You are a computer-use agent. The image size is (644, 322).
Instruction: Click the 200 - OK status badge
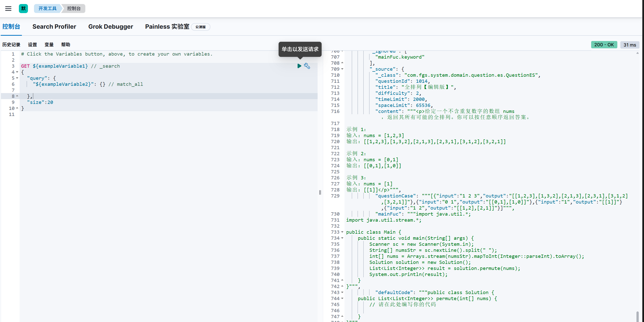click(x=604, y=45)
